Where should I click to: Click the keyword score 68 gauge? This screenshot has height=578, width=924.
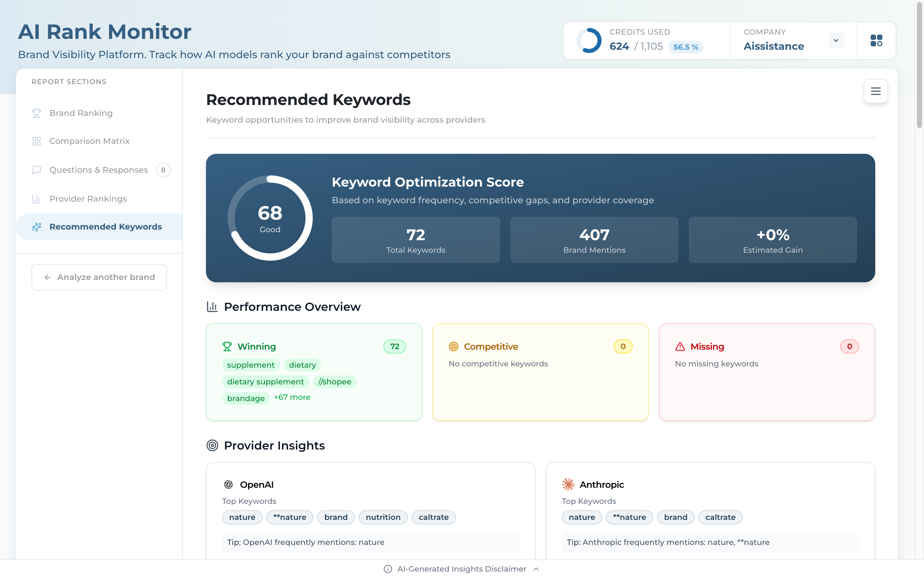270,218
